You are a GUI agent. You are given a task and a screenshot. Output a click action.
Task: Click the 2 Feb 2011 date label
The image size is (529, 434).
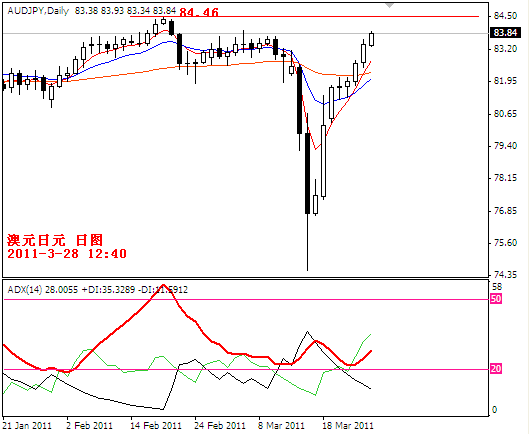[89, 425]
